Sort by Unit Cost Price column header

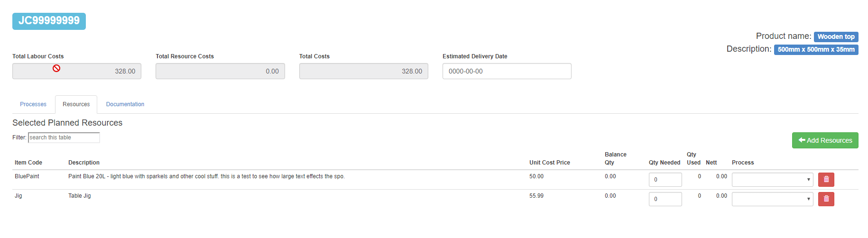[x=549, y=163]
